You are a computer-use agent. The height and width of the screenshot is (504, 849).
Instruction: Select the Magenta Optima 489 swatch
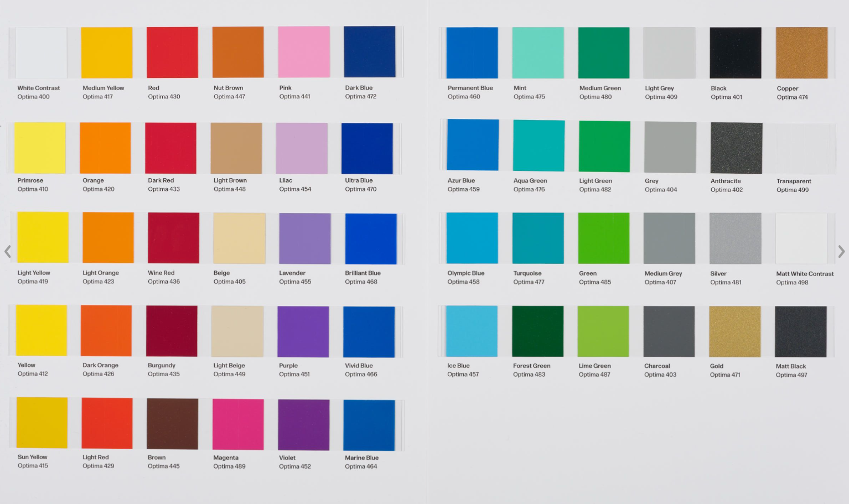click(x=239, y=424)
